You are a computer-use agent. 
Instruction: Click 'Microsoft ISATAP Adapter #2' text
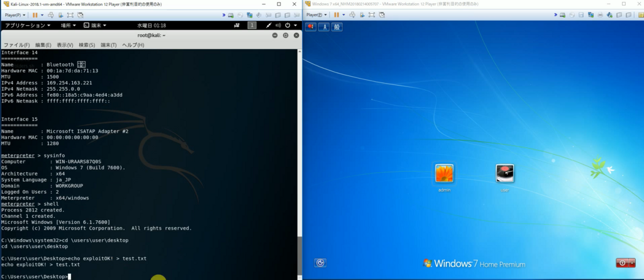point(87,131)
